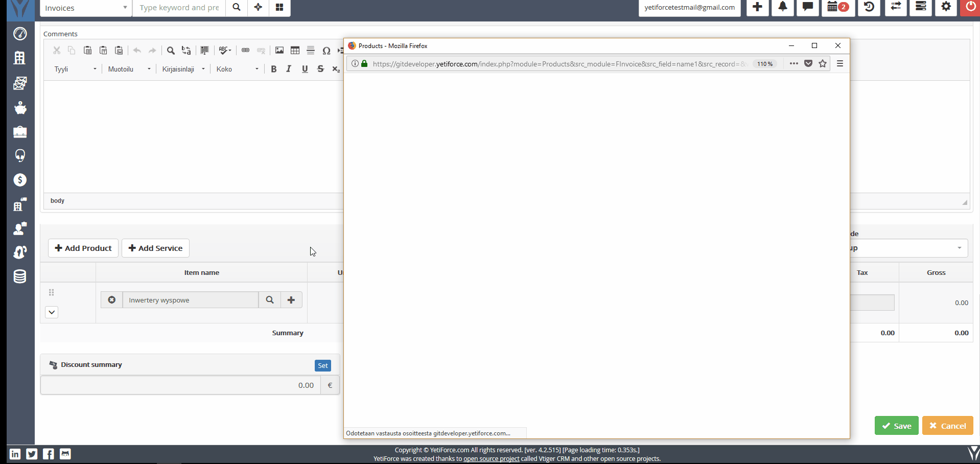Insert a special character symbol
Screen dimensions: 980x464
(x=328, y=50)
